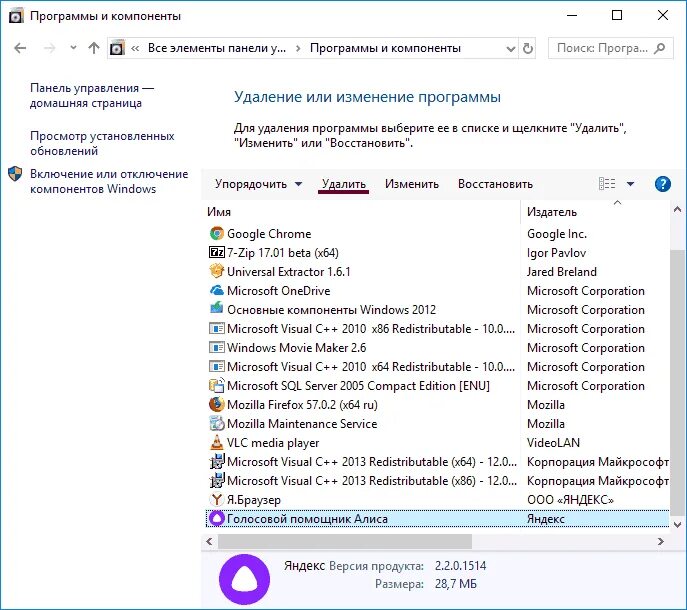
Task: Click the Windows Essentials 2012 icon
Action: click(x=216, y=309)
